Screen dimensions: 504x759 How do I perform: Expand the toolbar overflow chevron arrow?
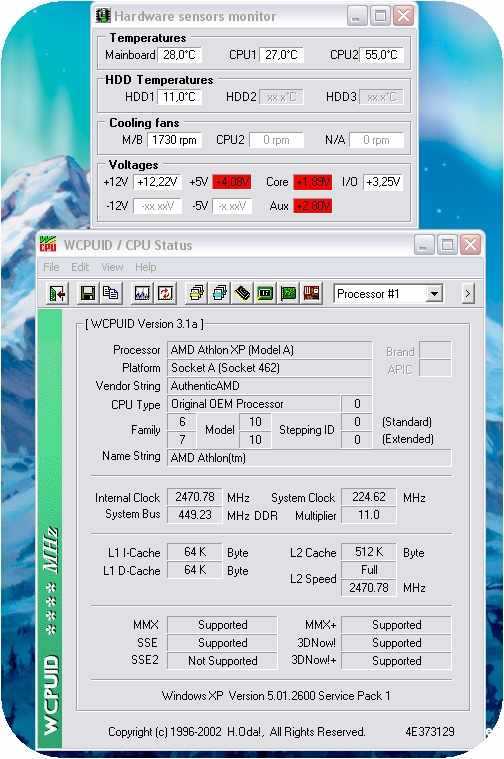pos(467,294)
